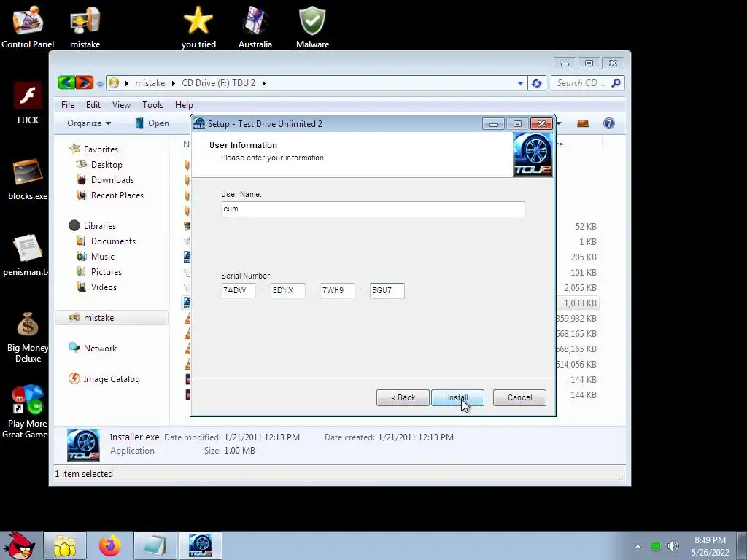747x560 pixels.
Task: Click the Back button in setup
Action: click(x=403, y=397)
